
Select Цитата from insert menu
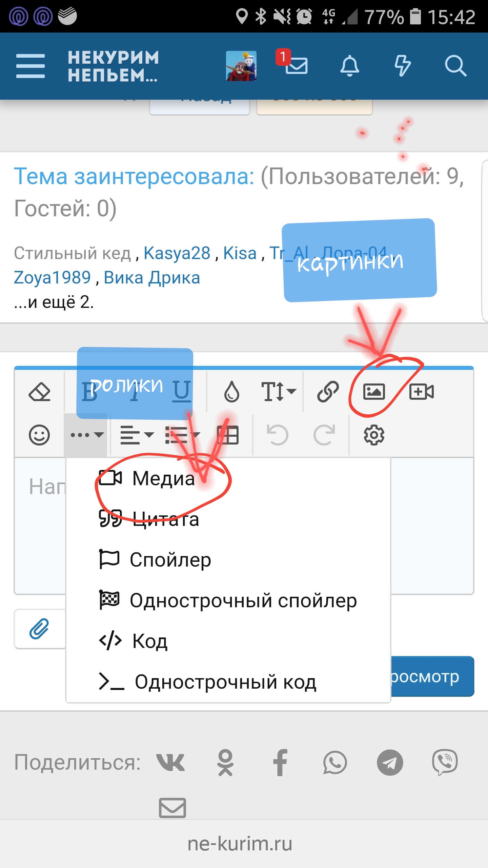tap(228, 519)
